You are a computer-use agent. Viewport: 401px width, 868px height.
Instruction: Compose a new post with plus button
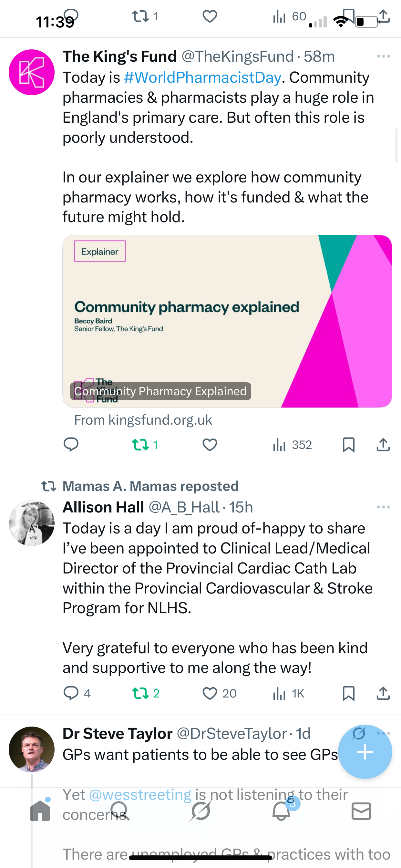coord(365,752)
